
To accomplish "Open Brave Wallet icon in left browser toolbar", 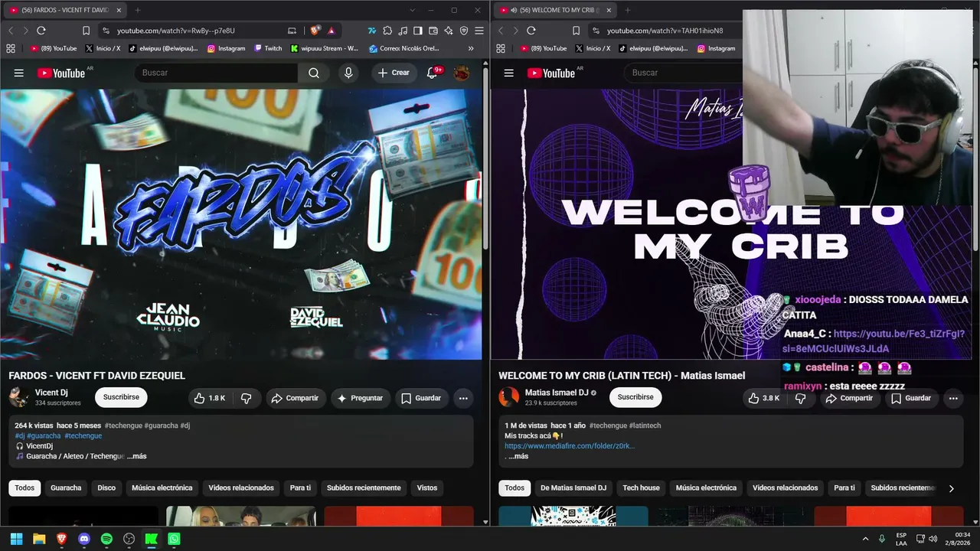I will (x=433, y=31).
